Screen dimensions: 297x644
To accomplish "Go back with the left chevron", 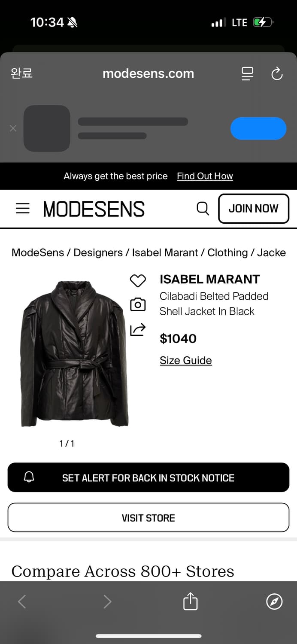I will (x=22, y=601).
